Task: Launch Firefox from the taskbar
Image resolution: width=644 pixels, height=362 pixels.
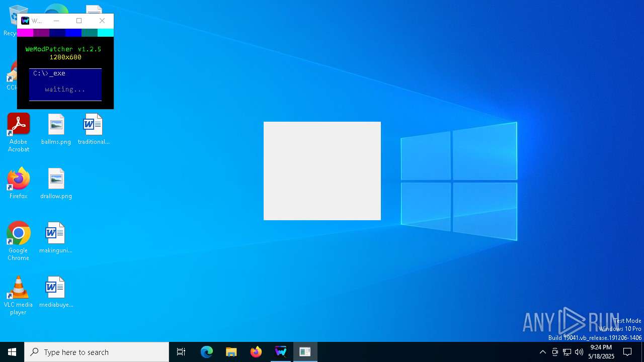Action: [x=256, y=352]
